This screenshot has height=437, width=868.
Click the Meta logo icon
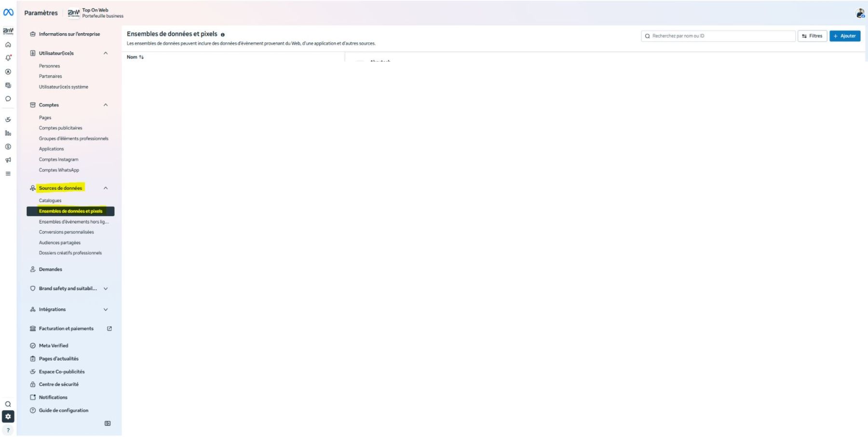[x=8, y=13]
